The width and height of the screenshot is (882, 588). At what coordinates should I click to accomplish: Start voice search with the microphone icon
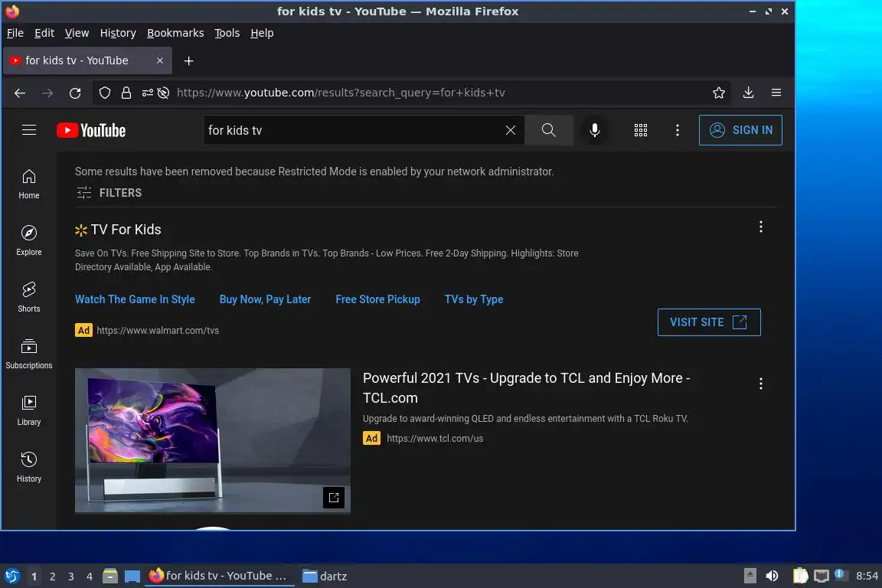click(x=595, y=130)
